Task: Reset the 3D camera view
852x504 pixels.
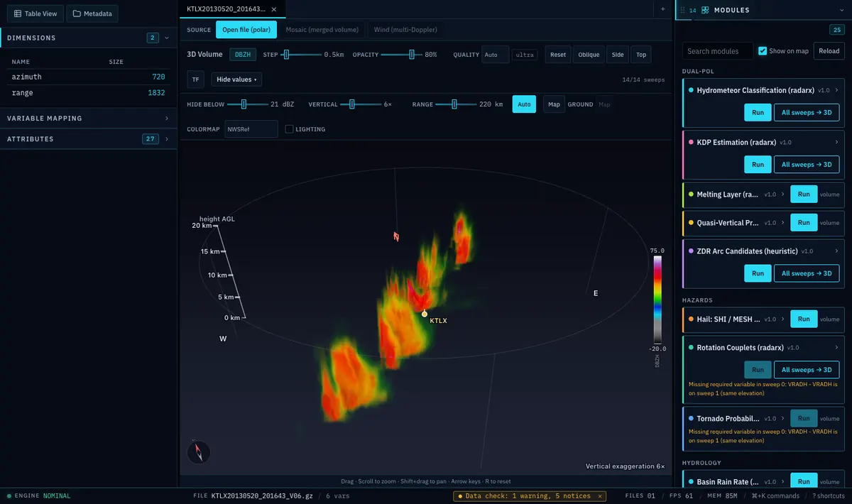Action: (x=558, y=55)
